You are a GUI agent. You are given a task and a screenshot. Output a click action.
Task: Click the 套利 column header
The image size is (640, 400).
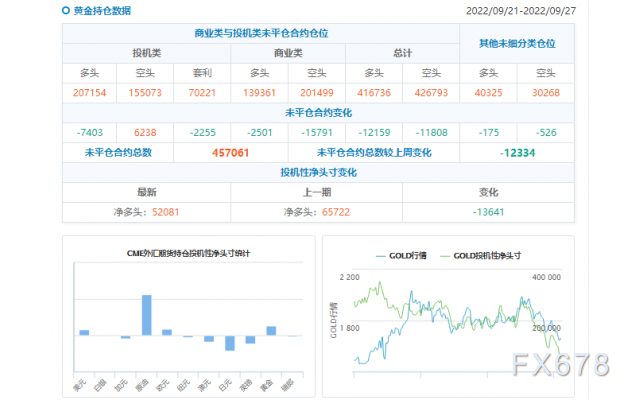(x=202, y=73)
